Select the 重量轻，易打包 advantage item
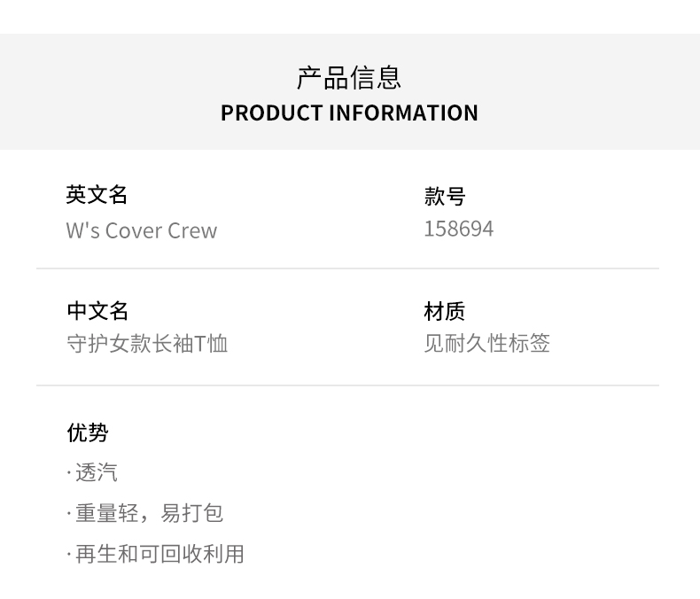This screenshot has width=700, height=599. 149,513
